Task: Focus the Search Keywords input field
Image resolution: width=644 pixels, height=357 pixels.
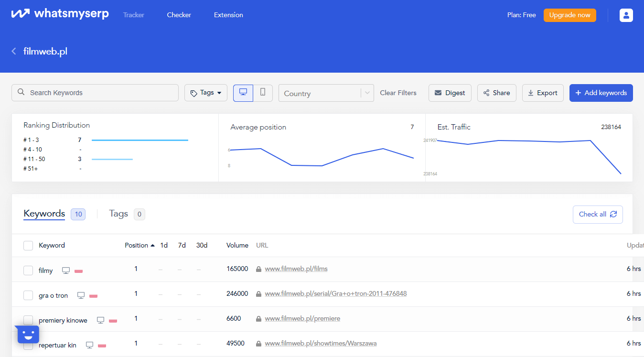Action: coord(95,93)
